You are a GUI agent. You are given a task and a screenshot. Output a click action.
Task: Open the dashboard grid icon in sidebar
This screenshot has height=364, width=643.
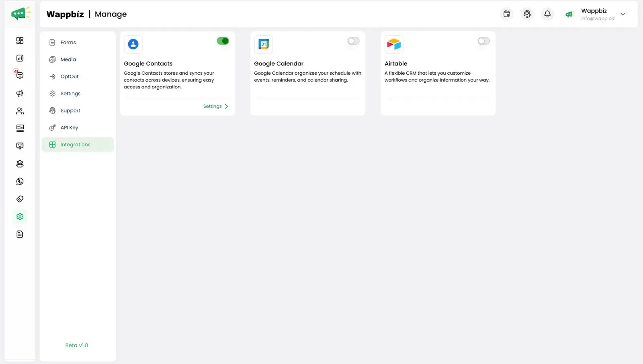20,41
